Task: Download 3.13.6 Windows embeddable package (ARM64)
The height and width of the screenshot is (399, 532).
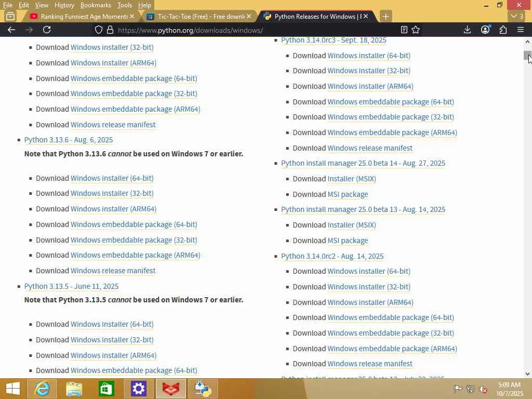Action: (136, 255)
